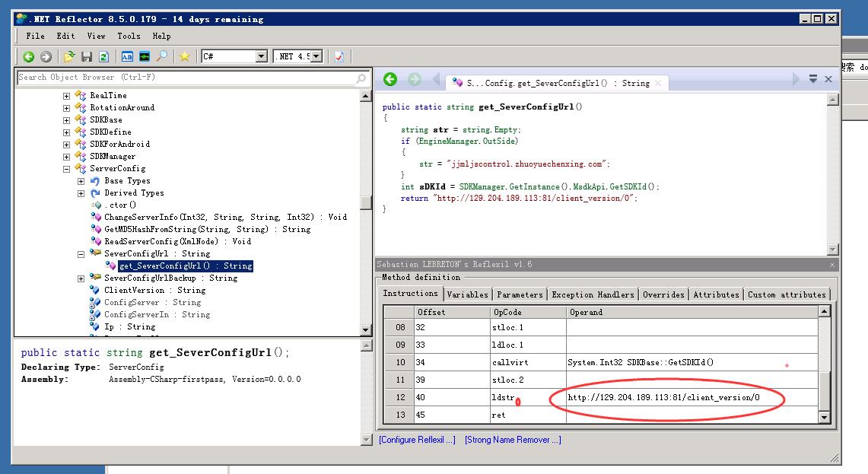Click the checklist icon right of .NET version
The height and width of the screenshot is (474, 868).
(x=339, y=56)
